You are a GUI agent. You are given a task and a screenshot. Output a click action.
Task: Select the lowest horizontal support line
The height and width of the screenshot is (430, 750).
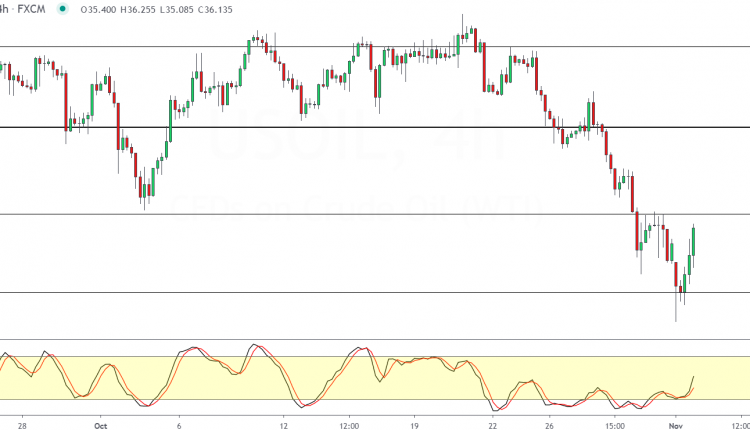tap(300, 292)
